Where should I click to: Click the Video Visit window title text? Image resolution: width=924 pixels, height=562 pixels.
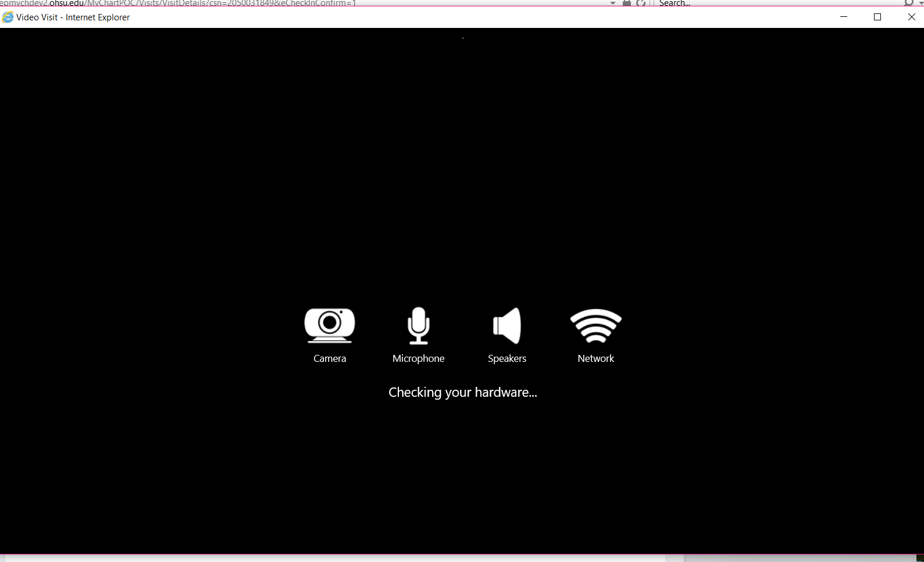click(73, 17)
